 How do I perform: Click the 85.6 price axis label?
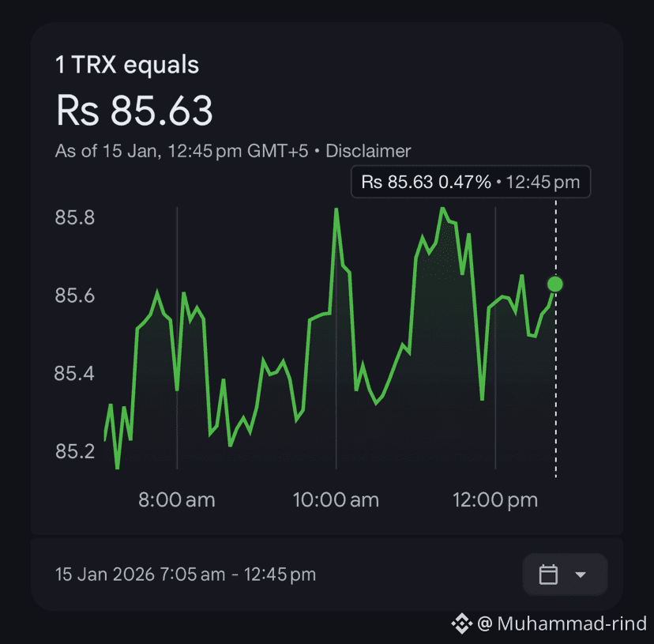74,296
